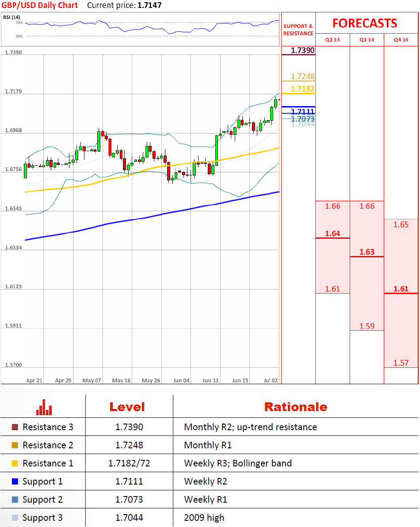Select the bold 1.63 forecast in Q3 14
This screenshot has height=527, width=420.
[367, 252]
